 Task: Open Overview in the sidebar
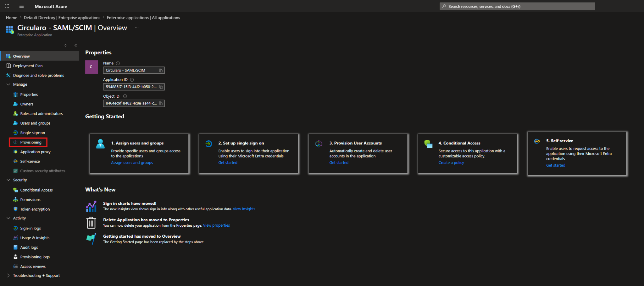click(40, 56)
